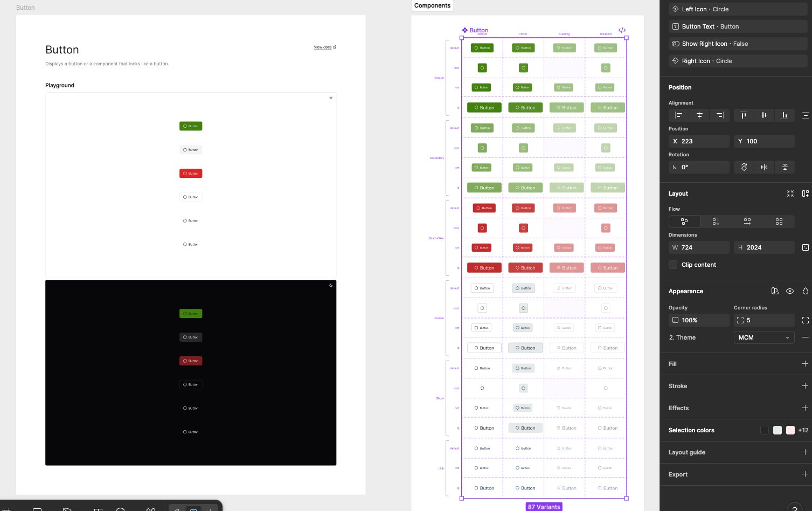Toggle Show Right Icon to True
Screen dimensions: 812x511
click(738, 44)
